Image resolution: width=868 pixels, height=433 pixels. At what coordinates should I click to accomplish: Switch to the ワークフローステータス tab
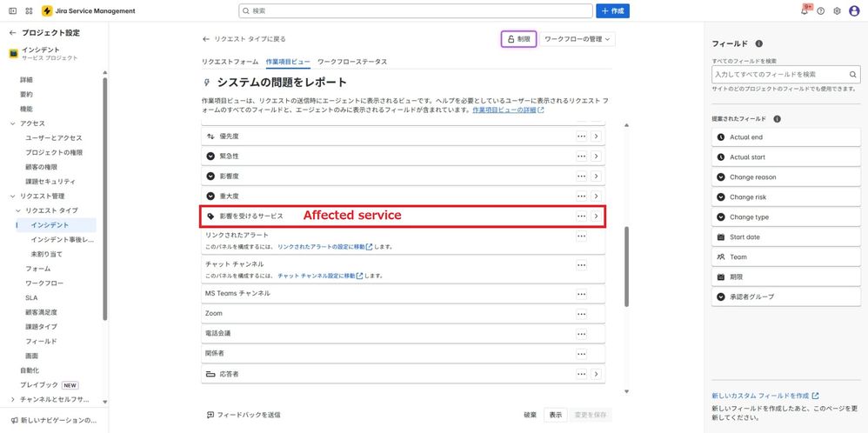click(x=352, y=62)
